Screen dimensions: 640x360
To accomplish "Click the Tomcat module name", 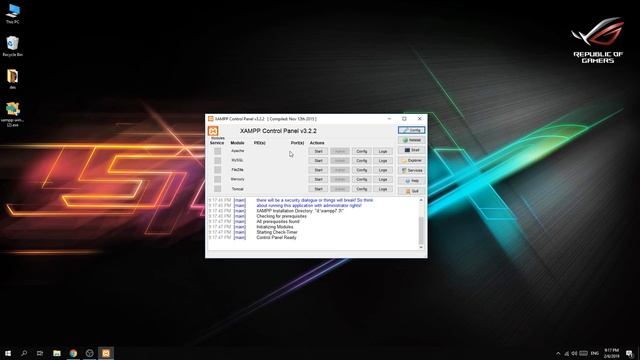I will (x=238, y=189).
